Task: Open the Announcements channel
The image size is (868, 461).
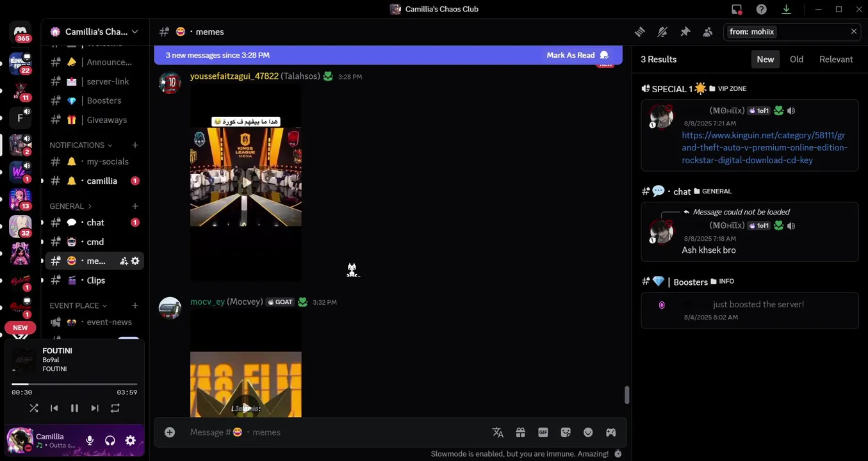Action: tap(95, 62)
